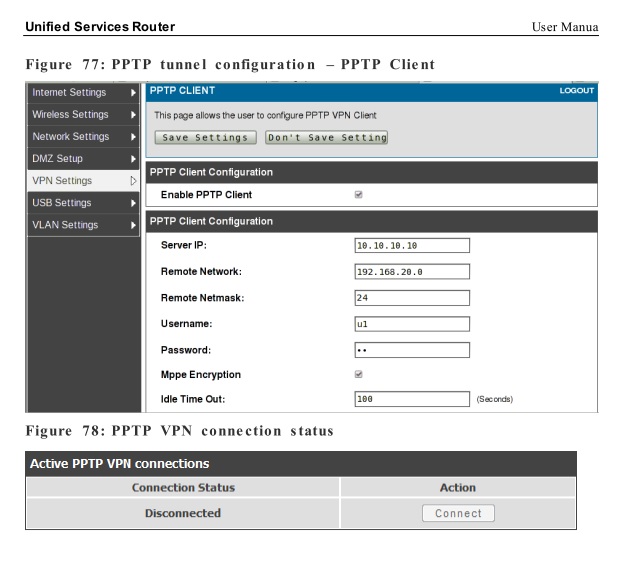628x566 pixels.
Task: Click the VLAN Settings arrow icon
Action: pos(134,225)
